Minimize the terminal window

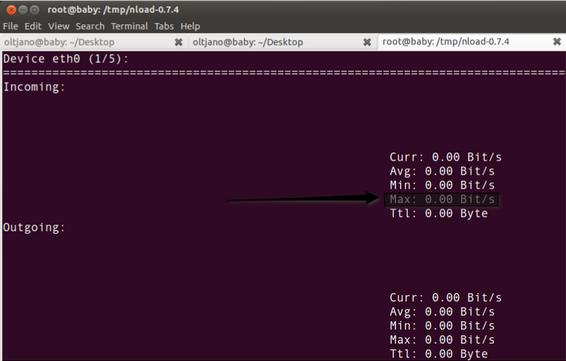(x=23, y=10)
